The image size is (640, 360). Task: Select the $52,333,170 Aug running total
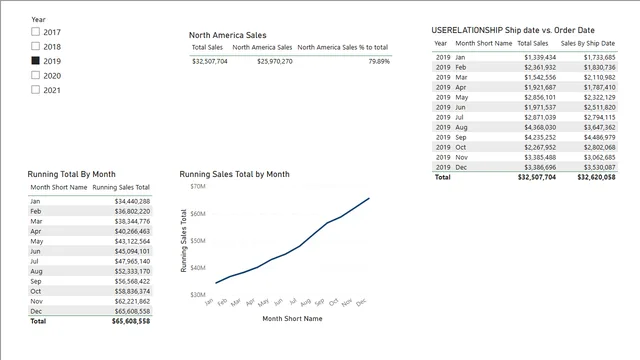(x=132, y=271)
